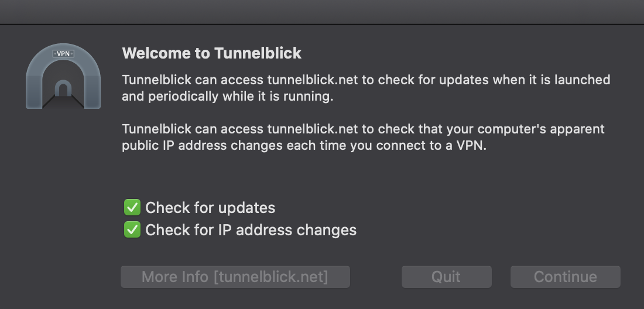Uncheck the Check for updates checkbox
The width and height of the screenshot is (644, 309).
click(132, 208)
